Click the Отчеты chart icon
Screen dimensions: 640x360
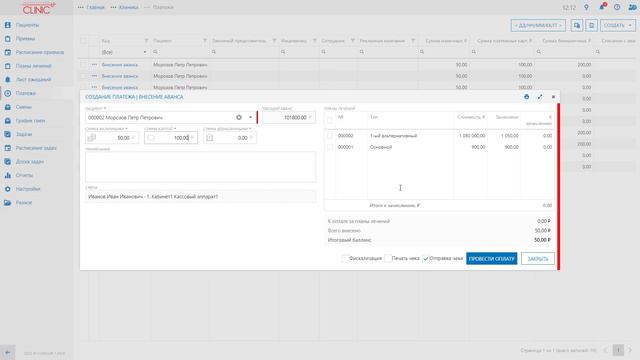pos(8,175)
